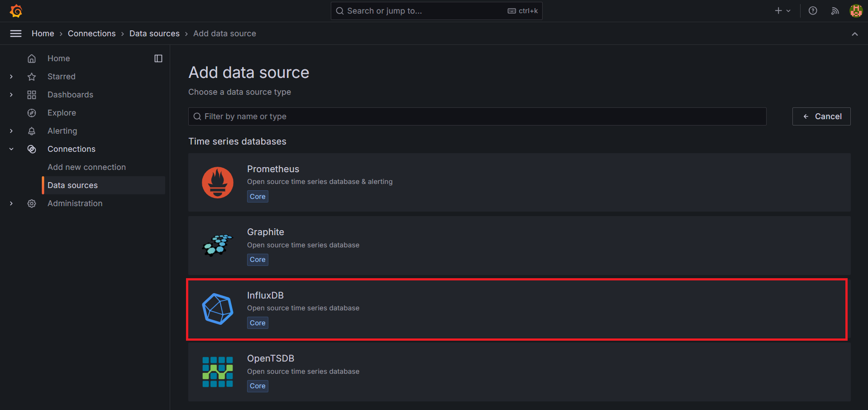Expand the Dashboards section in sidebar
Viewport: 868px width, 410px height.
11,94
